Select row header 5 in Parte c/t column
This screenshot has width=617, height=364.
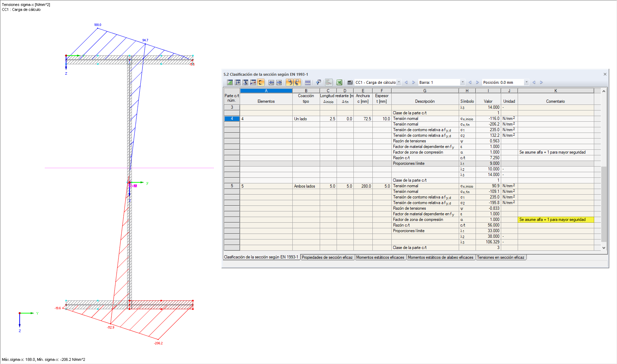pos(232,186)
